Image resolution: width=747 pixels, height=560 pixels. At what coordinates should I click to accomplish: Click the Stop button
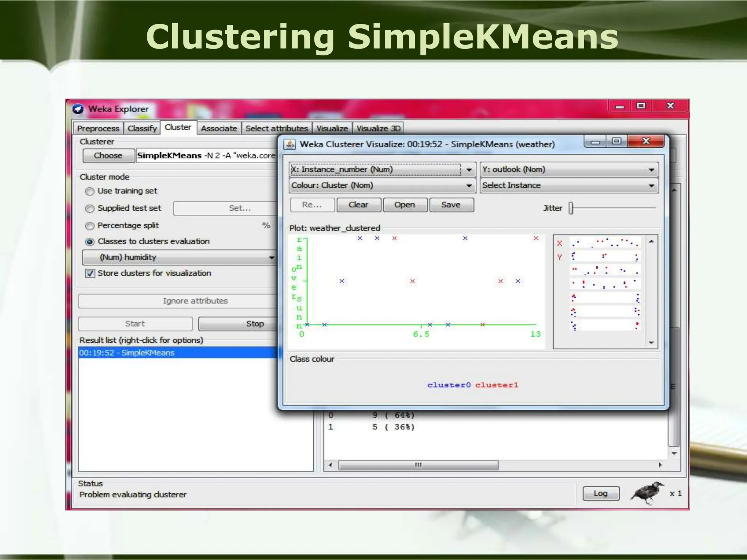(x=238, y=324)
